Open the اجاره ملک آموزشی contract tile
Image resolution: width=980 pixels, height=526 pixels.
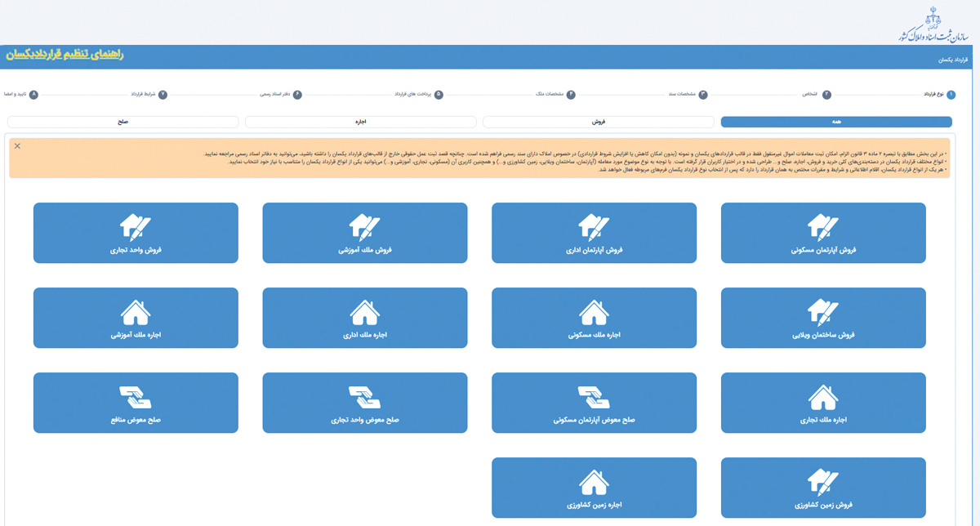136,318
